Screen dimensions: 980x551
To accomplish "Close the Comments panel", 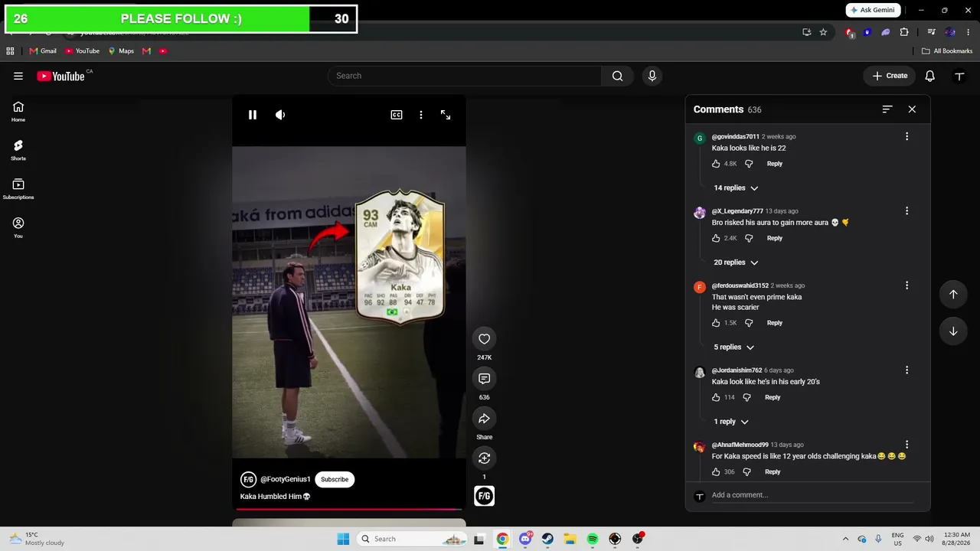I will coord(912,109).
